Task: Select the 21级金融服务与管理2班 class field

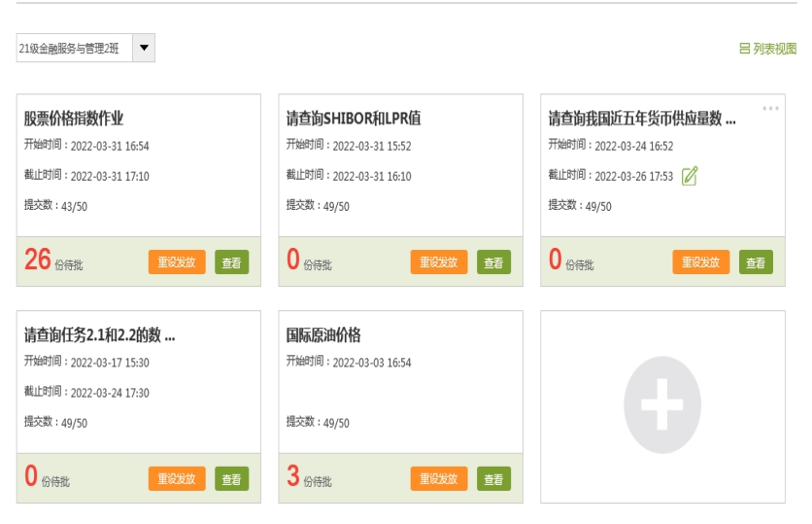Action: click(74, 49)
